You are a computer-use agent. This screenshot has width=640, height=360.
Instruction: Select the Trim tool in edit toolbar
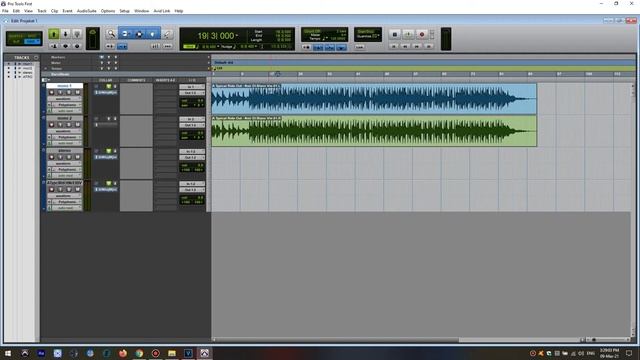[125, 34]
